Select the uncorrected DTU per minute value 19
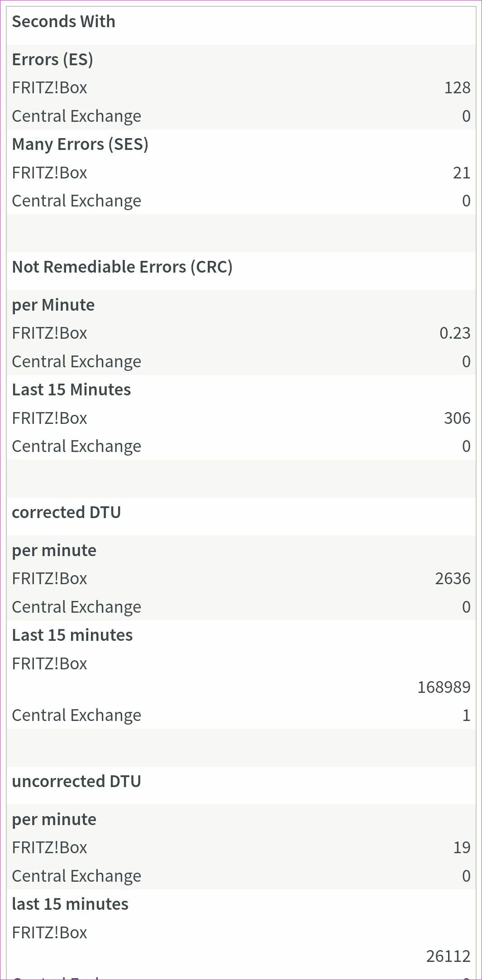 [462, 848]
